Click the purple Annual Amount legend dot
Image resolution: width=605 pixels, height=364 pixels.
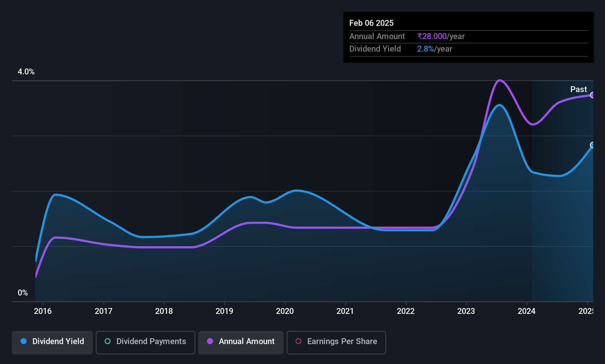pos(210,341)
